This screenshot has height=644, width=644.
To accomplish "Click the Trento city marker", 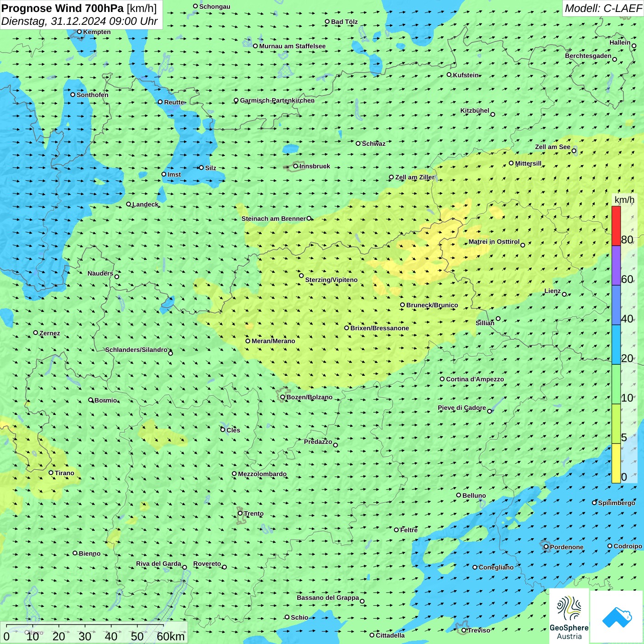I will click(x=240, y=513).
